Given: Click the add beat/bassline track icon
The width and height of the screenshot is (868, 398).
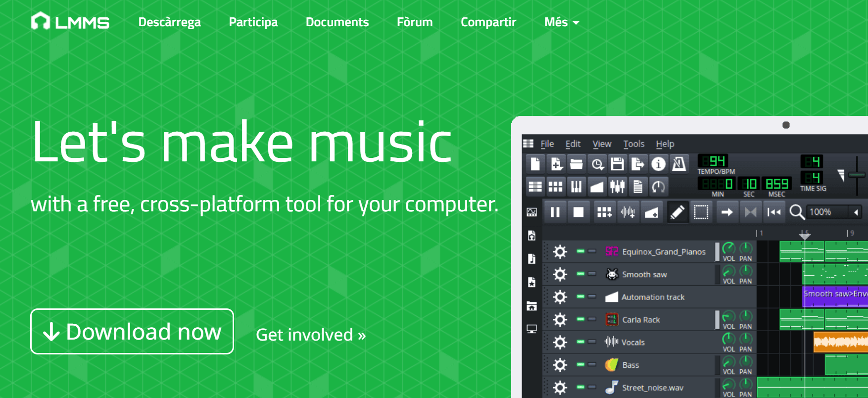Looking at the screenshot, I should [604, 212].
